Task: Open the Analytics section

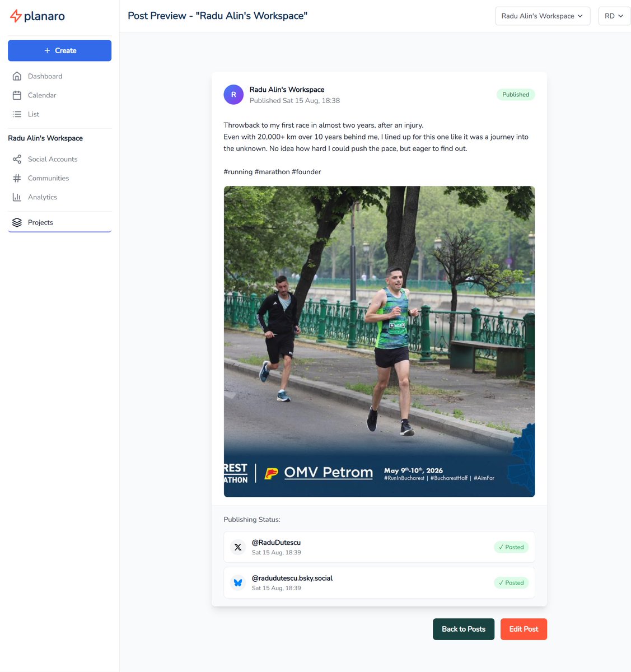Action: [59, 197]
